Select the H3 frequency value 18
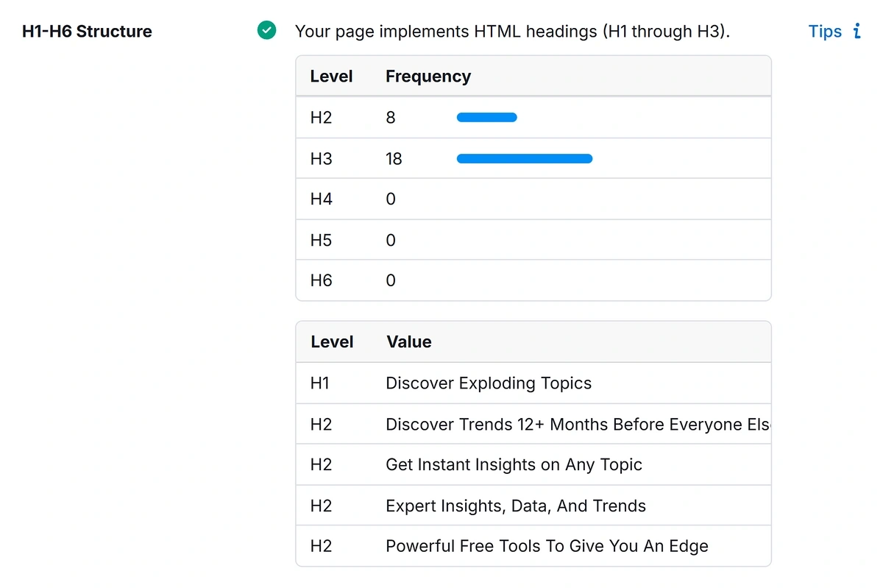The image size is (883, 588). (394, 159)
